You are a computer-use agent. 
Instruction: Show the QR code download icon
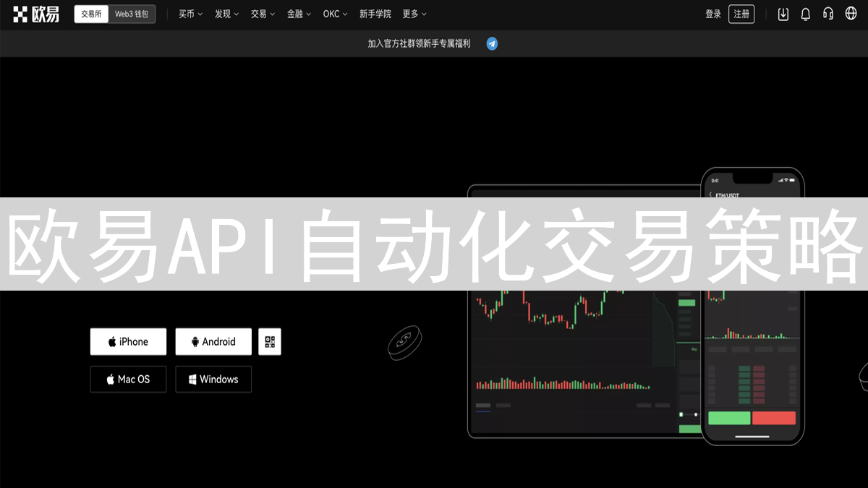point(270,342)
